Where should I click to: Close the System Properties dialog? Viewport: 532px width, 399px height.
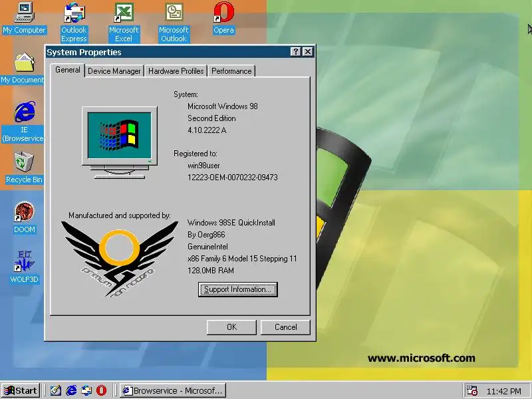point(308,52)
